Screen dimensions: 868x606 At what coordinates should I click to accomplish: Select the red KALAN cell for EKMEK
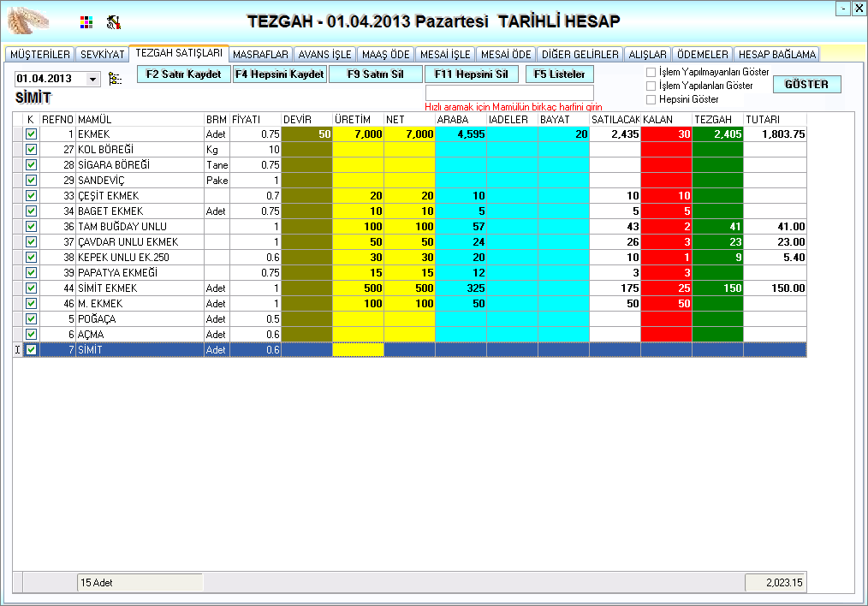click(x=666, y=134)
